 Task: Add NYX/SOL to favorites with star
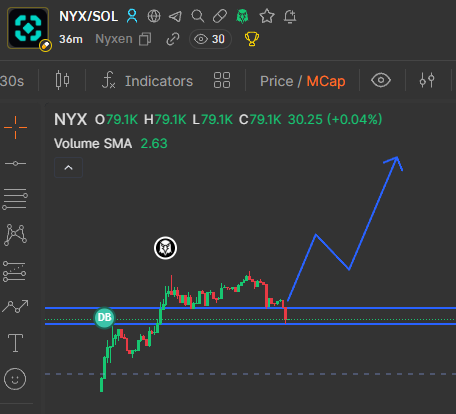coord(267,16)
